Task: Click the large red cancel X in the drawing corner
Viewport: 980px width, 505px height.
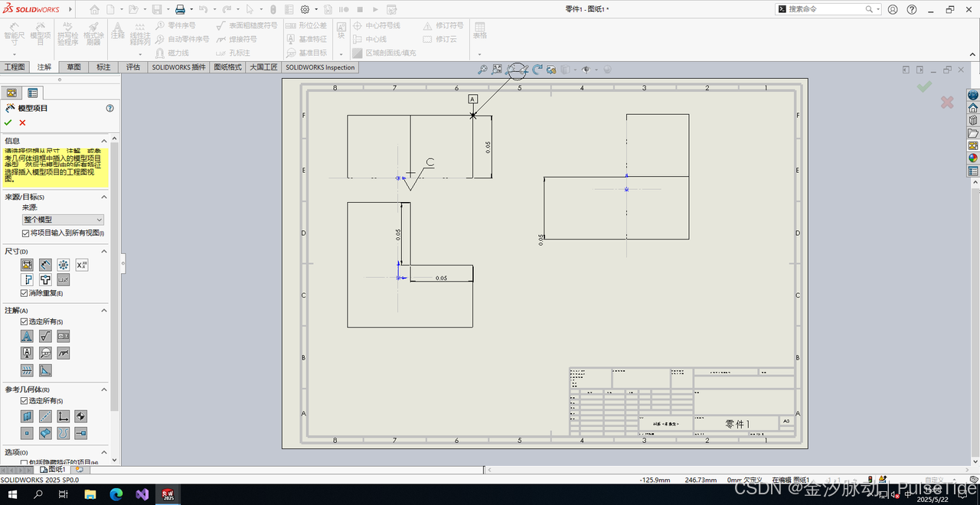Action: 947,102
